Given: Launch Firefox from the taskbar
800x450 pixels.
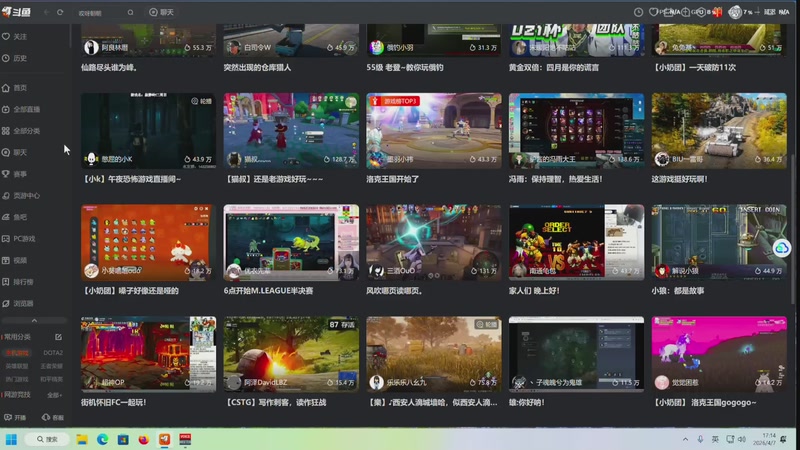Looking at the screenshot, I should tap(143, 439).
